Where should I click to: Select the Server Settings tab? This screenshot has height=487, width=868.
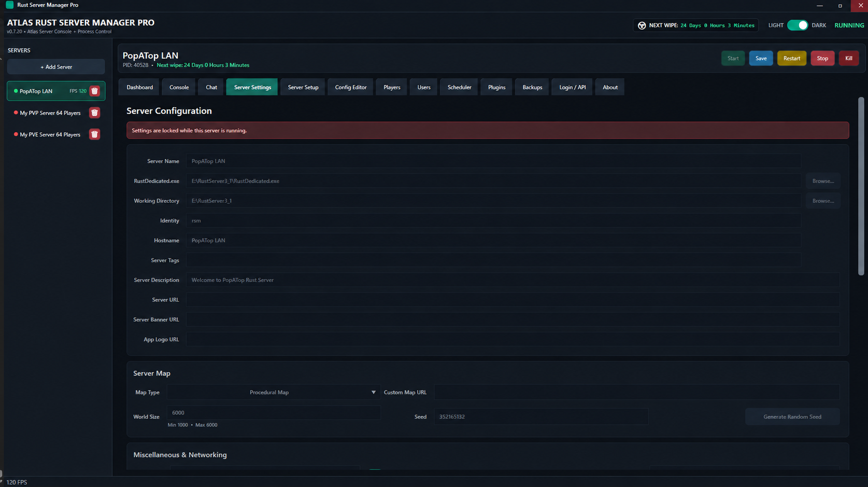252,87
